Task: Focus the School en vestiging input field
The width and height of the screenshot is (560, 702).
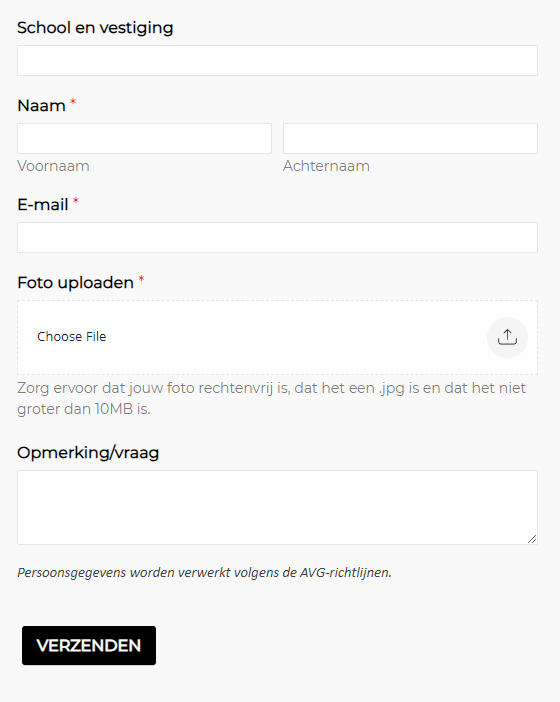Action: pos(277,60)
